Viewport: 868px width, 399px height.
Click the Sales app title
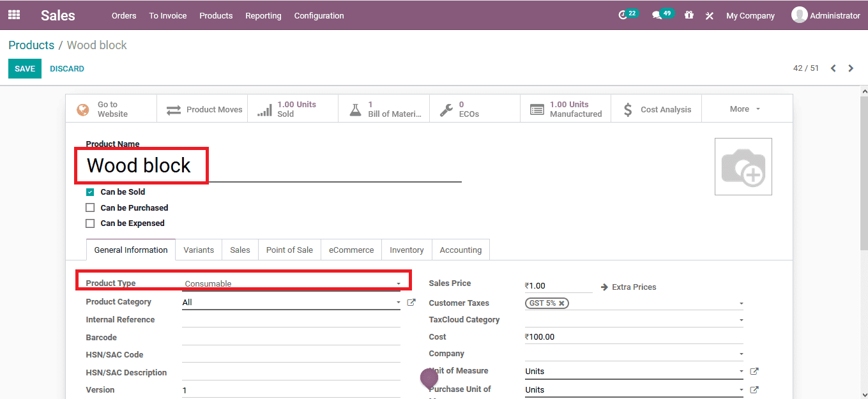(58, 15)
